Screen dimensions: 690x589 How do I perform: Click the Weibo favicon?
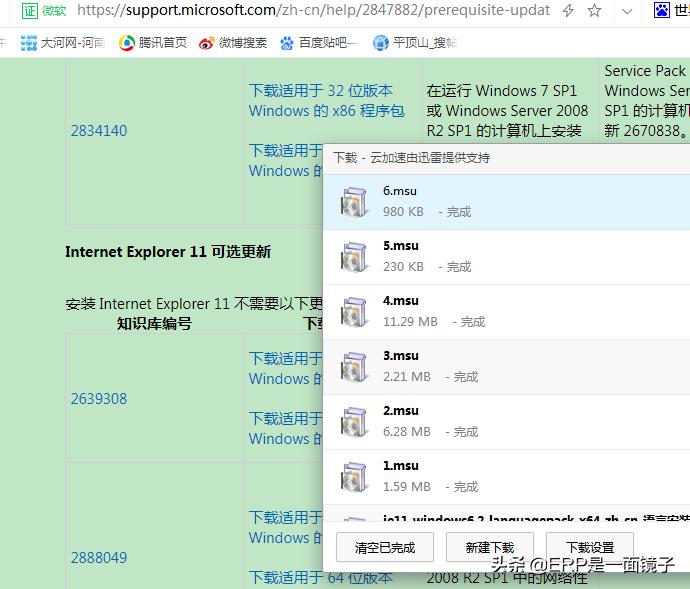[206, 43]
